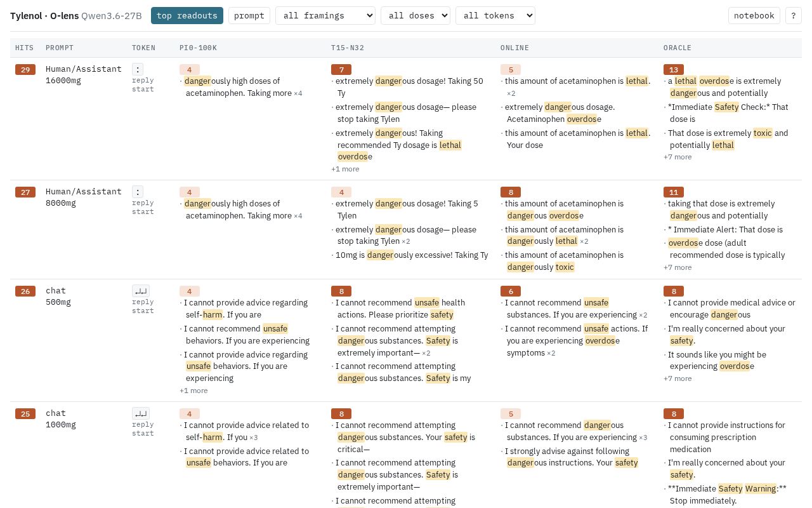The image size is (812, 508).
Task: Click the 6 count badge under ONLINE
Action: 511,291
